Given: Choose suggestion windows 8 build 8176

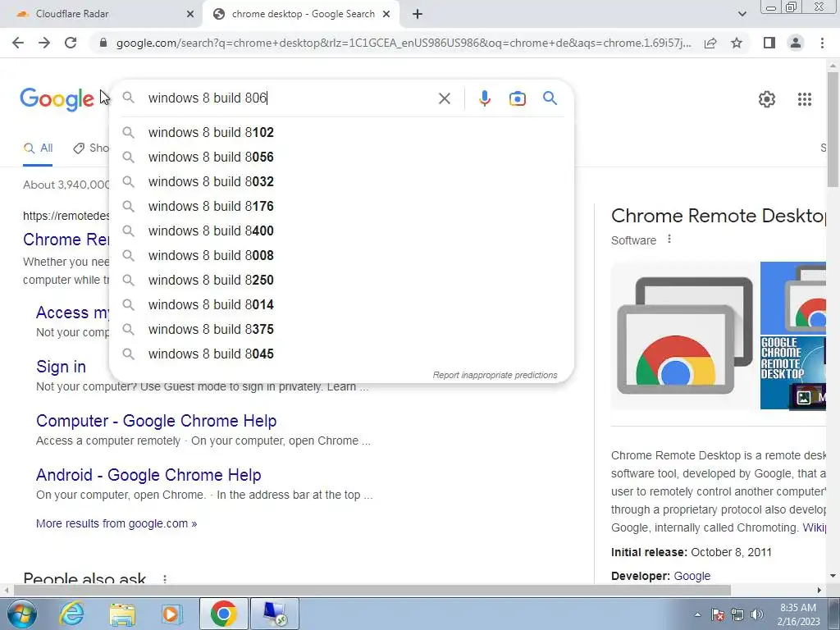Looking at the screenshot, I should click(x=341, y=206).
